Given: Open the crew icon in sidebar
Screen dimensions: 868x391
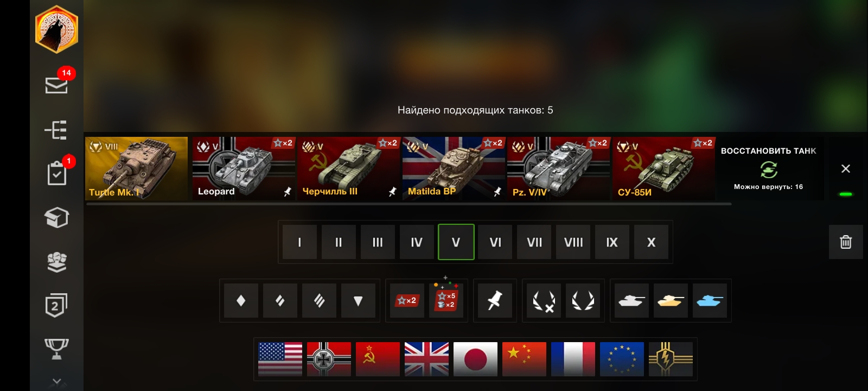Looking at the screenshot, I should 56,262.
